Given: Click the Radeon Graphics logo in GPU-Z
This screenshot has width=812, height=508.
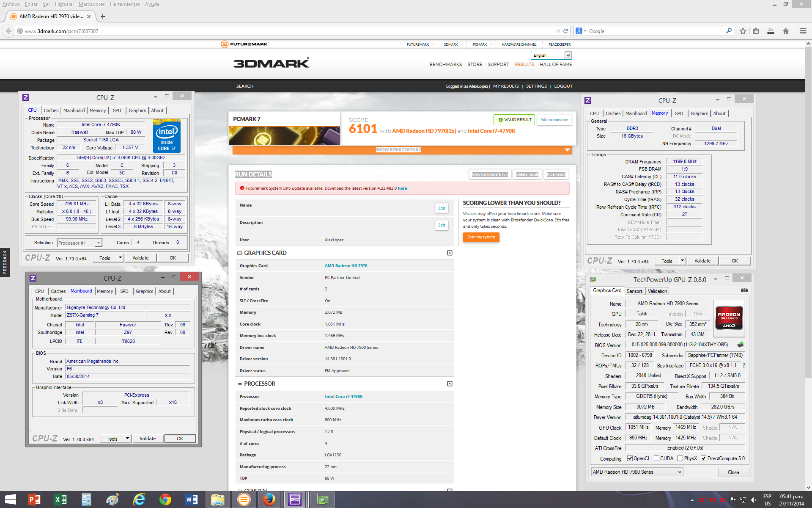Looking at the screenshot, I should (x=729, y=317).
